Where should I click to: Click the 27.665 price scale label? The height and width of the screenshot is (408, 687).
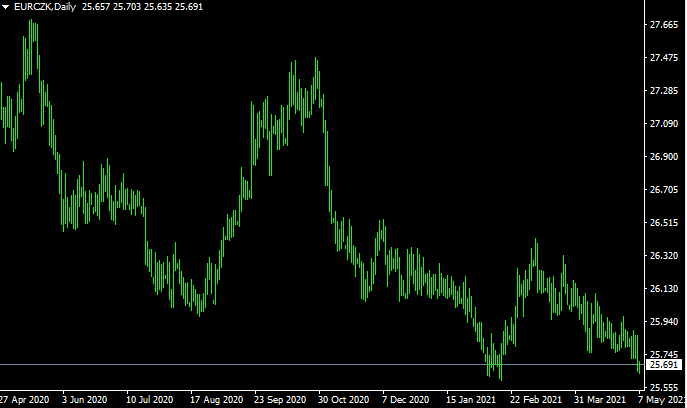point(664,25)
